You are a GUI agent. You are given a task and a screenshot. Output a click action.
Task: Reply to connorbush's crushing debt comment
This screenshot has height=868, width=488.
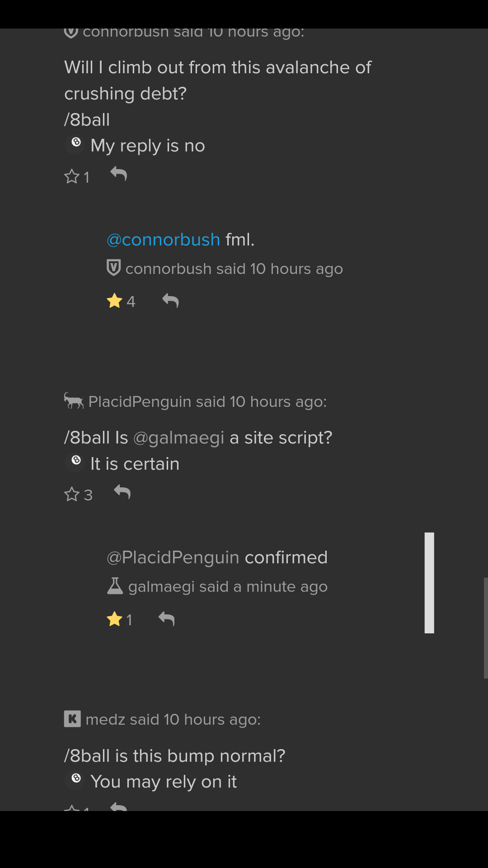coord(119,174)
